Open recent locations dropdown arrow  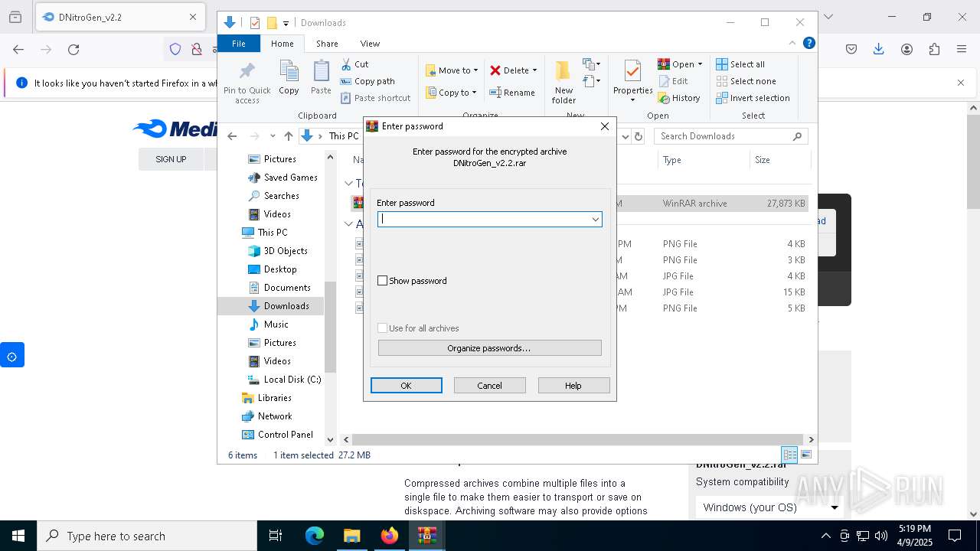[x=273, y=136]
